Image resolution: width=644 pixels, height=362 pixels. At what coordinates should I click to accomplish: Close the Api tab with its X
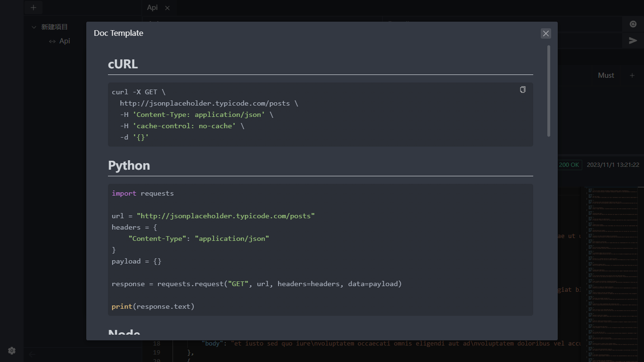167,8
